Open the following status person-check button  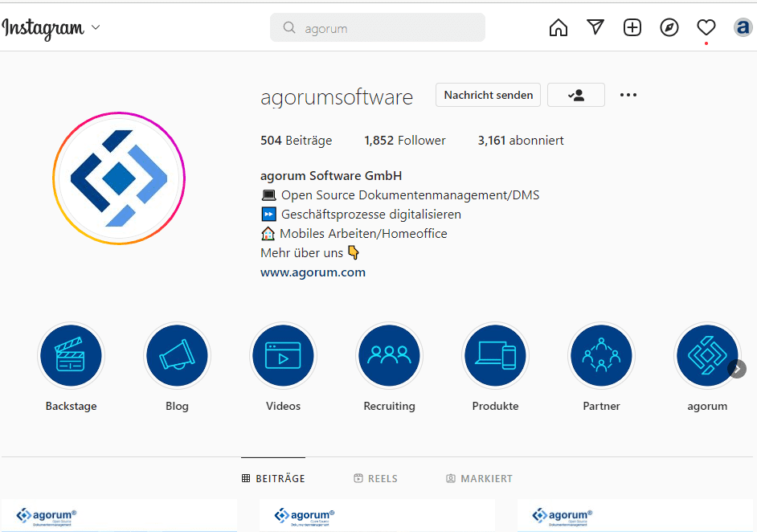click(x=576, y=95)
